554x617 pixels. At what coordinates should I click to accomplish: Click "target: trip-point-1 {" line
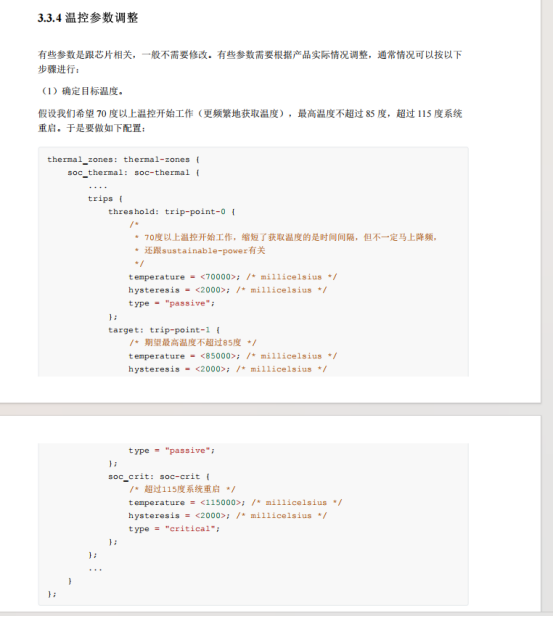pos(164,330)
